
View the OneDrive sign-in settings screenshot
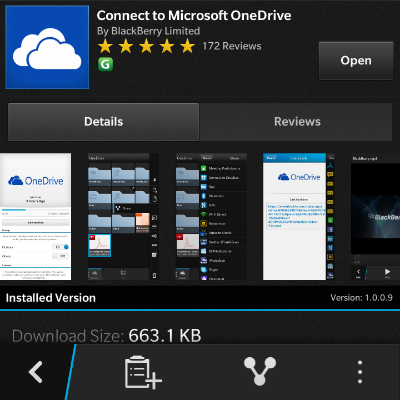point(35,216)
